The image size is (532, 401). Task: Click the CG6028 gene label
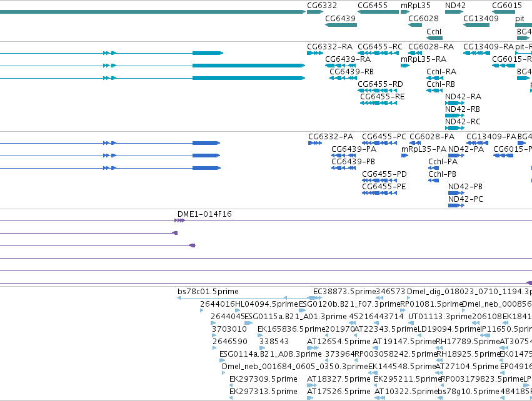423,18
